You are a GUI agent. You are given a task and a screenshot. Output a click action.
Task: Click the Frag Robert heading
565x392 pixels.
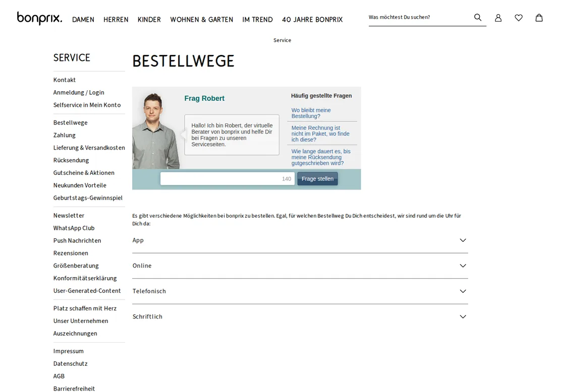(204, 98)
